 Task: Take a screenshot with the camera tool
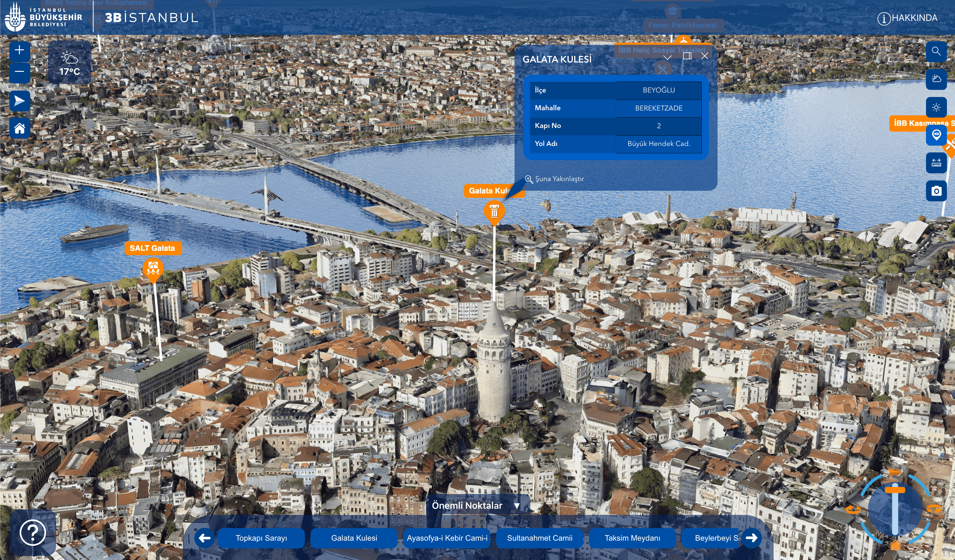tap(936, 191)
